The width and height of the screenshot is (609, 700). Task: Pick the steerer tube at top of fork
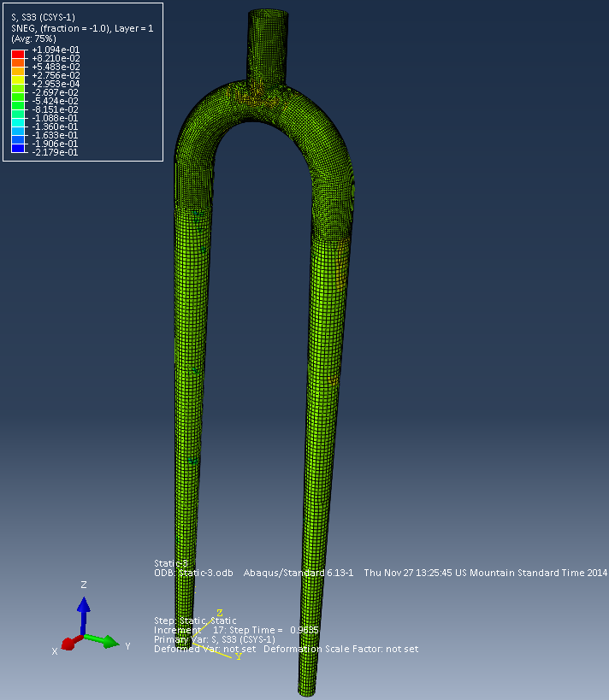coord(268,47)
